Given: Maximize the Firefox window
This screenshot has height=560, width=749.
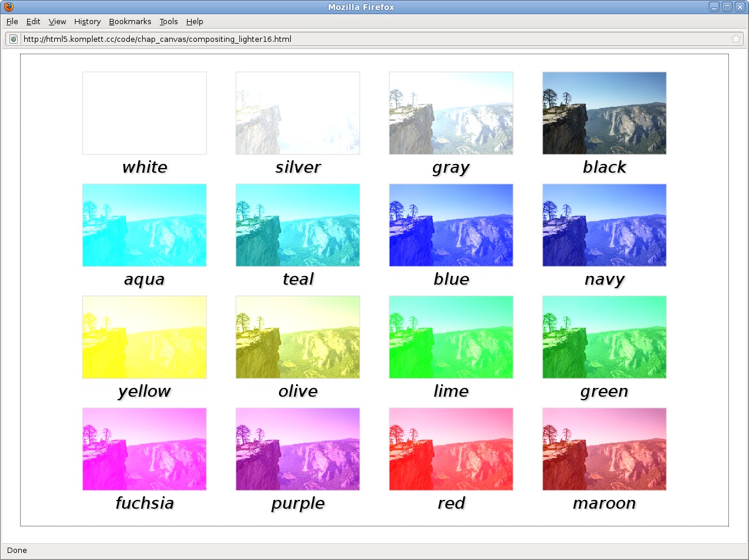Looking at the screenshot, I should pyautogui.click(x=727, y=7).
